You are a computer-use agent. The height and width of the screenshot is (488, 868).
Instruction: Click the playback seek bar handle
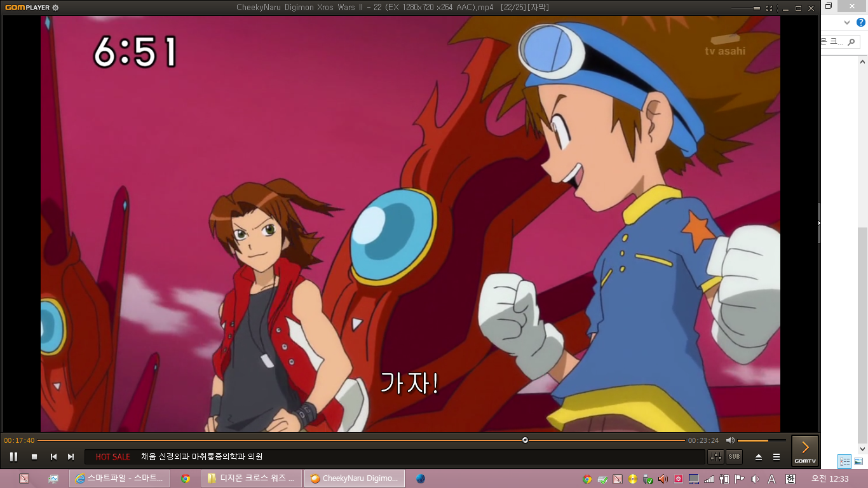[x=525, y=440]
